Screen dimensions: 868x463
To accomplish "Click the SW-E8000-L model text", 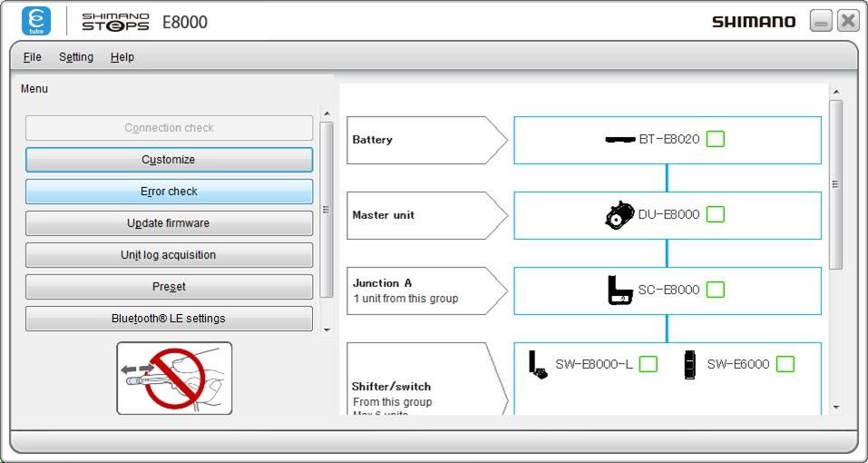I will point(594,364).
